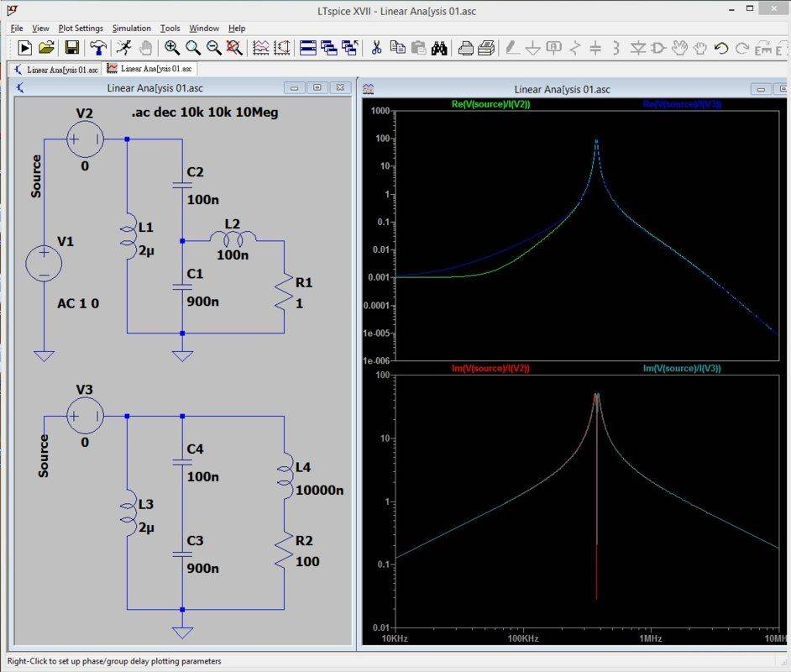Click the Autorange plot icon

(x=282, y=48)
